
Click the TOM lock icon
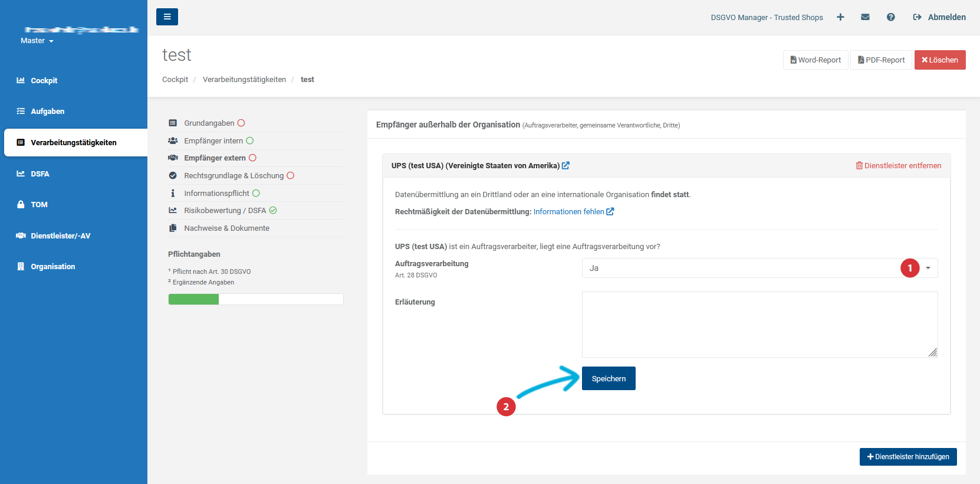point(21,204)
